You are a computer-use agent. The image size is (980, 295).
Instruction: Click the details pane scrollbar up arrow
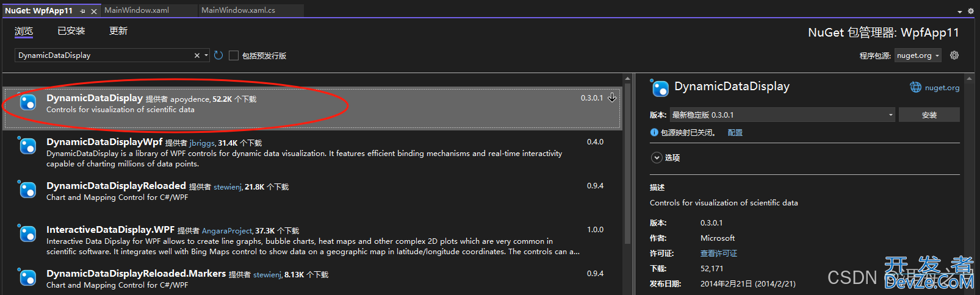coord(970,79)
